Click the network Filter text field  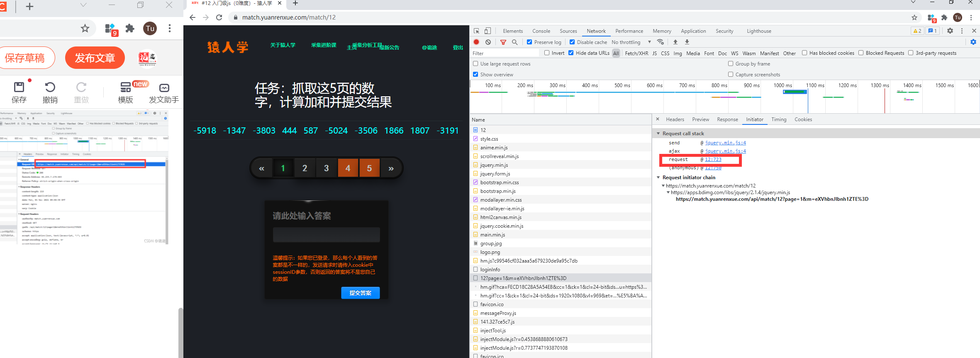click(505, 53)
